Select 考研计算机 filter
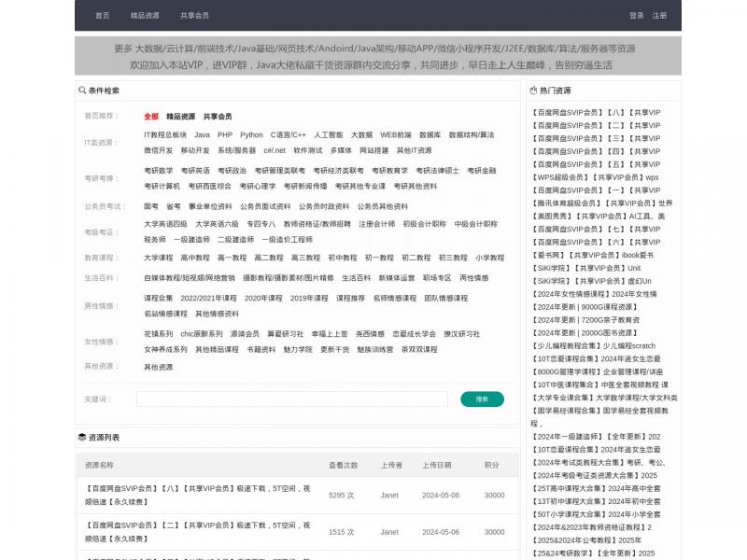 [162, 186]
